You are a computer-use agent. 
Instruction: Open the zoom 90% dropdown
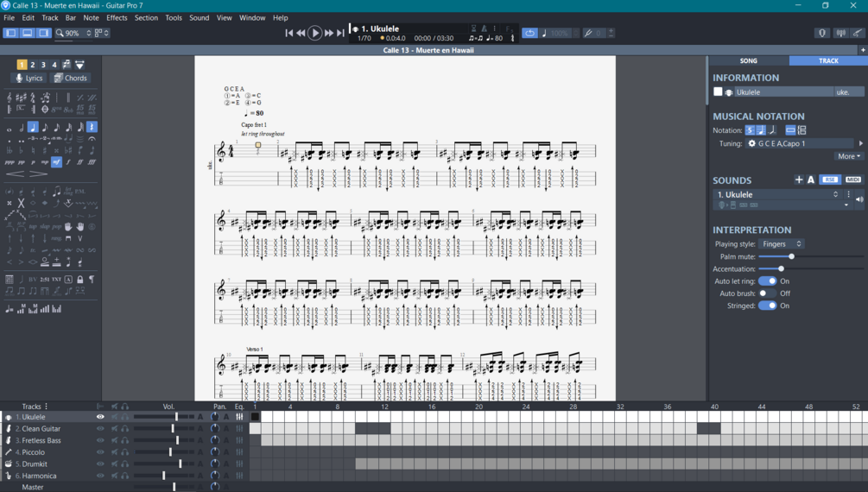tap(73, 33)
